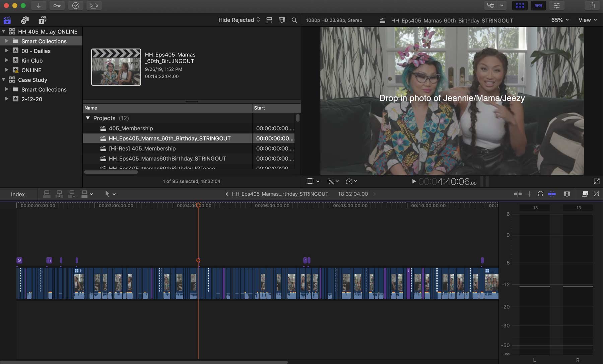Click the Start column header
The width and height of the screenshot is (603, 364).
(276, 108)
